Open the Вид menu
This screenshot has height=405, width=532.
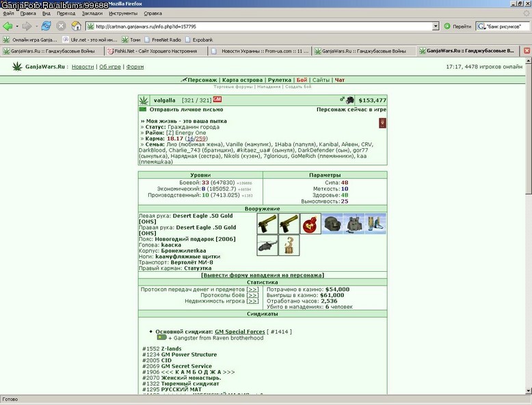[46, 14]
